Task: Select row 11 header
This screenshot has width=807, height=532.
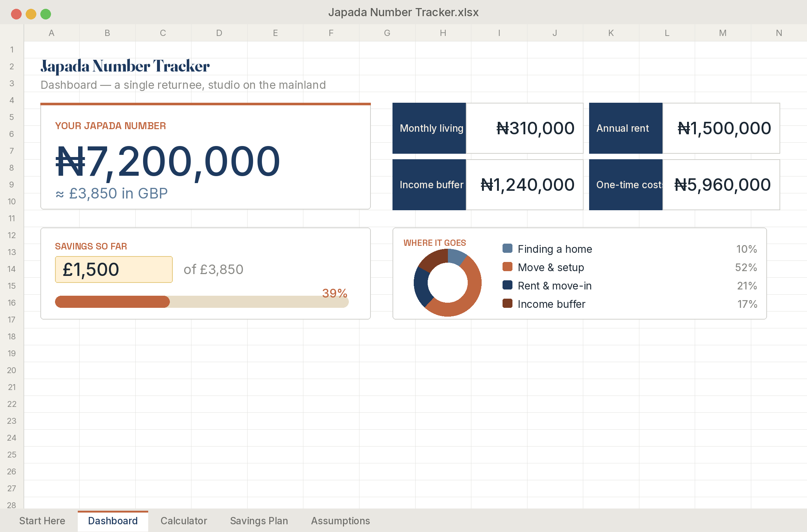Action: pos(12,218)
